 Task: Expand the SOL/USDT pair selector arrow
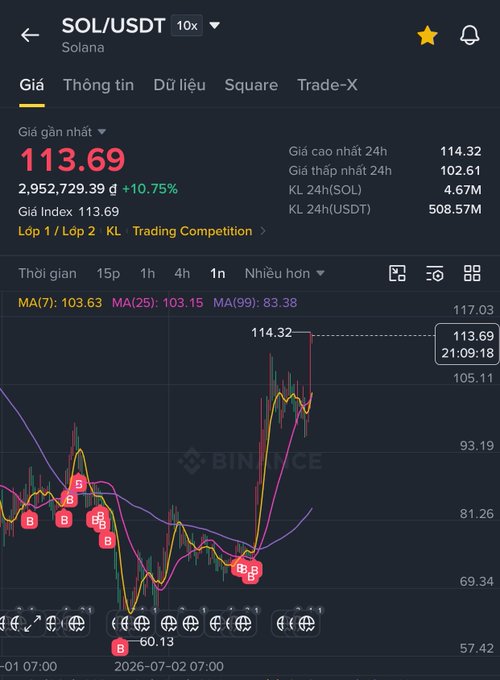coord(215,26)
